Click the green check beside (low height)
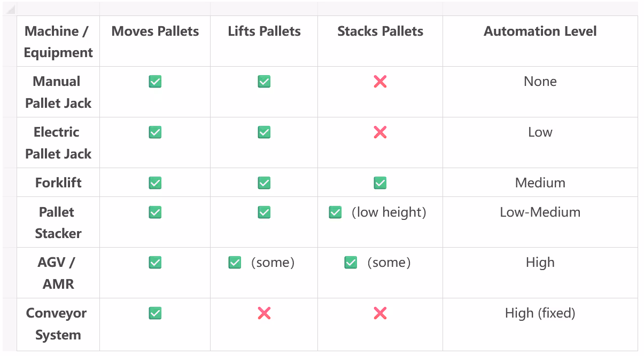The height and width of the screenshot is (356, 644). [335, 212]
